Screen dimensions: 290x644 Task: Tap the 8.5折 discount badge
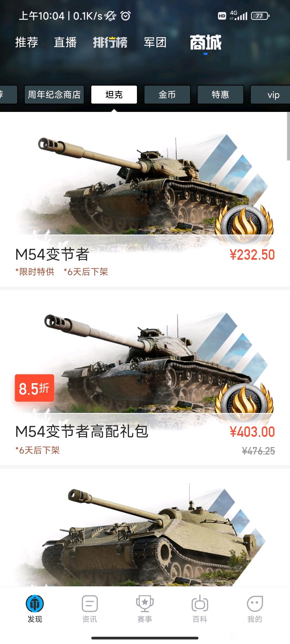point(34,388)
